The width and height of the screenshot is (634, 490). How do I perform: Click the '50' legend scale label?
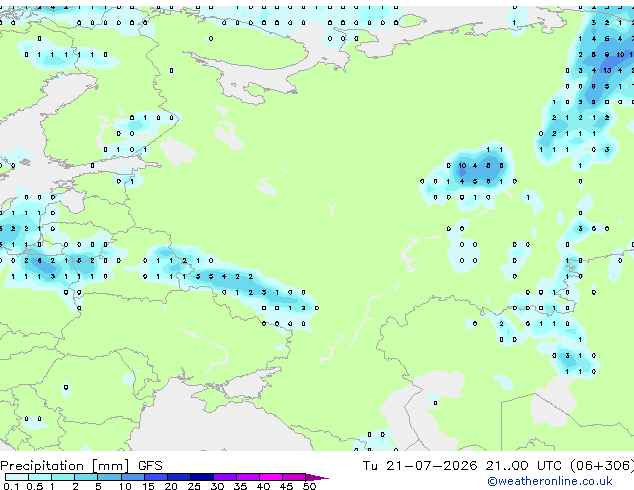click(x=309, y=486)
